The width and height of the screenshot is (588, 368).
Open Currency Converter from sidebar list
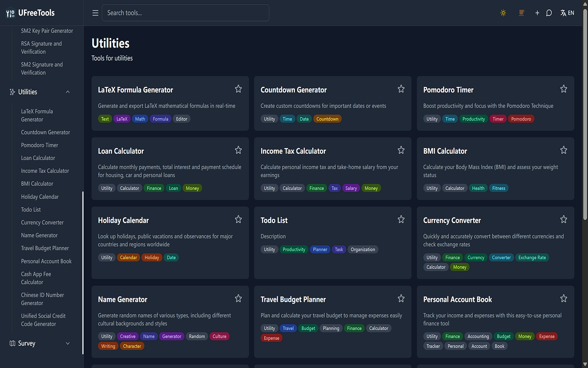click(x=42, y=223)
